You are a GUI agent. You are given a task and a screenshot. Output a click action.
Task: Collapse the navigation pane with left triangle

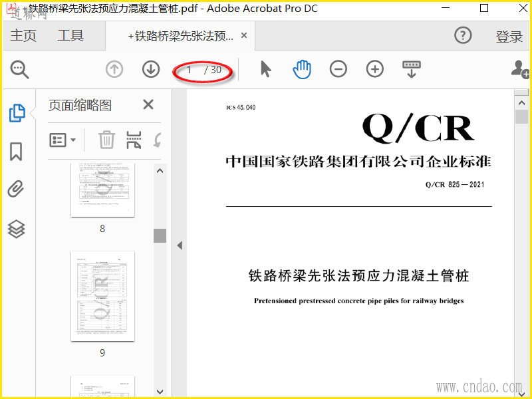(x=180, y=245)
